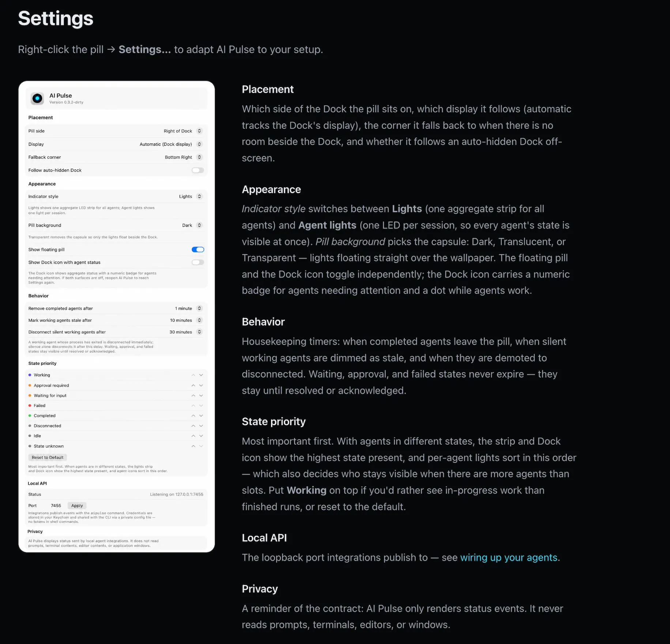Image resolution: width=670 pixels, height=644 pixels.
Task: Click the Idle row label
Action: [37, 436]
